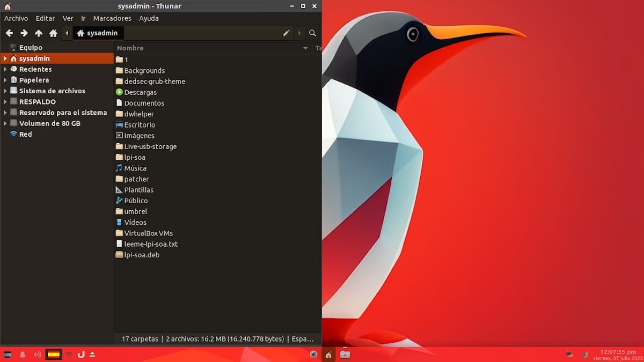Open the Ir menu
Viewport: 644px width, 362px height.
click(x=83, y=18)
